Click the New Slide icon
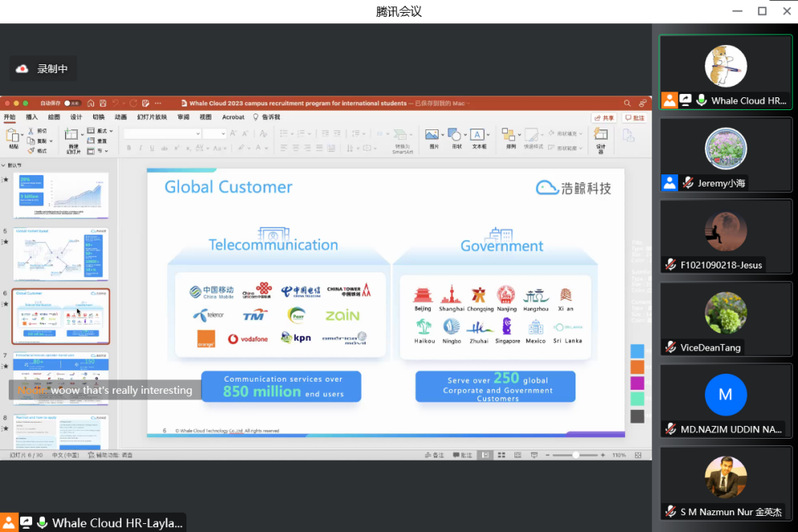 (71, 134)
